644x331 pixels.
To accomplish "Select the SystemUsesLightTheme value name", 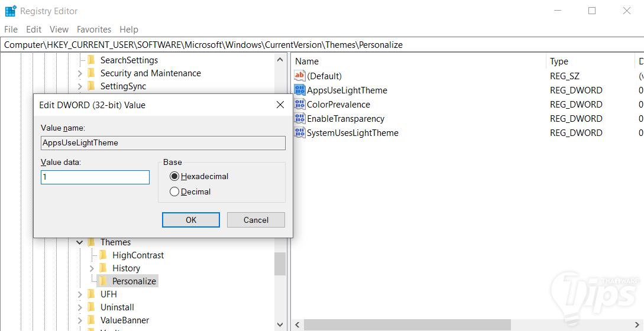I will (353, 132).
